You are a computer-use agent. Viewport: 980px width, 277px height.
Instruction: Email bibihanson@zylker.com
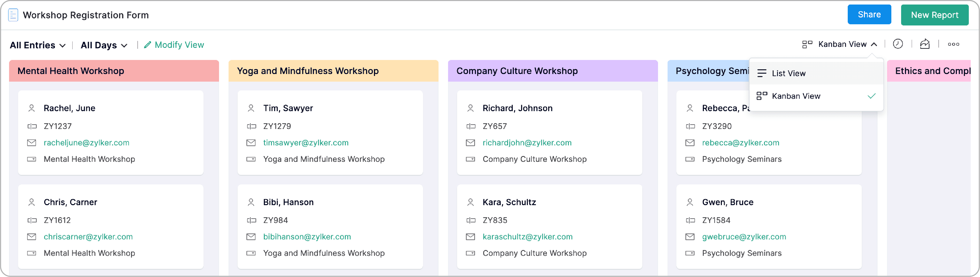tap(307, 237)
